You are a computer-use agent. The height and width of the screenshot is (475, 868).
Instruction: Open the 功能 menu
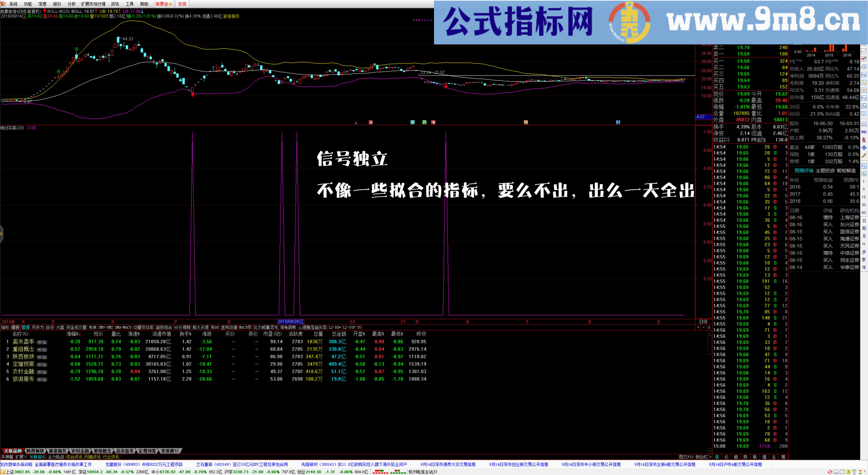coord(28,4)
